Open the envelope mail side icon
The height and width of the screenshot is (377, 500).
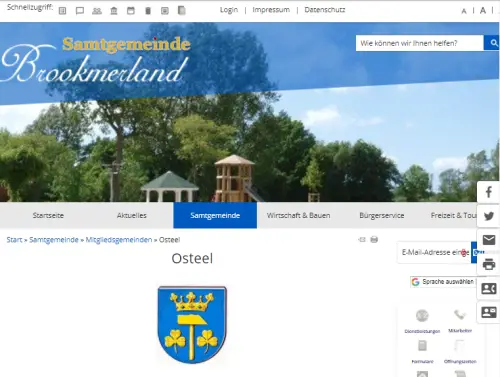pyautogui.click(x=489, y=240)
